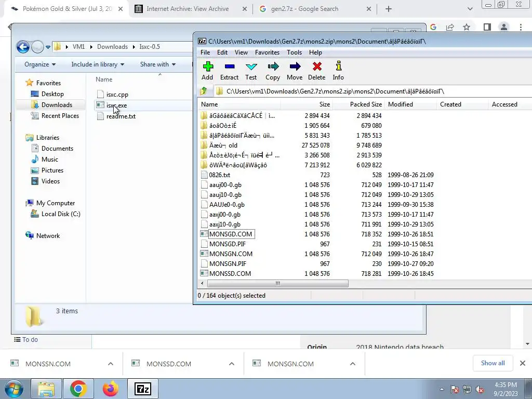The image size is (532, 399).
Task: Select aaxj10-0.gb in 7-Zip list
Action: (x=224, y=224)
